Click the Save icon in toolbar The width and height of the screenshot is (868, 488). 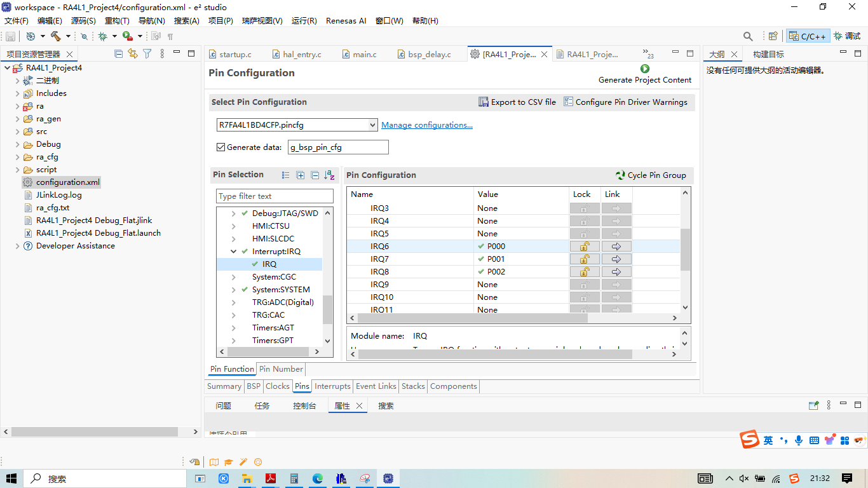tap(10, 36)
